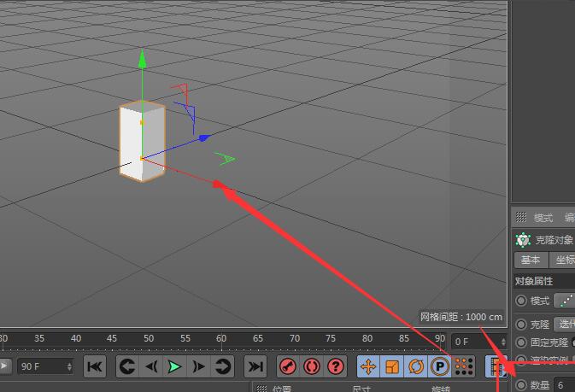575x392 pixels.
Task: Toggle automatic keyframing
Action: tap(312, 366)
